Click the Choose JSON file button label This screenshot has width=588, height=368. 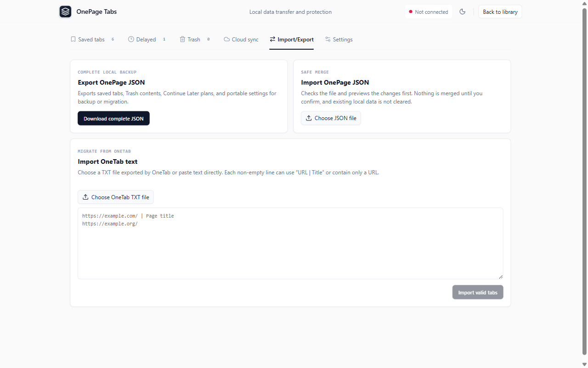[335, 118]
